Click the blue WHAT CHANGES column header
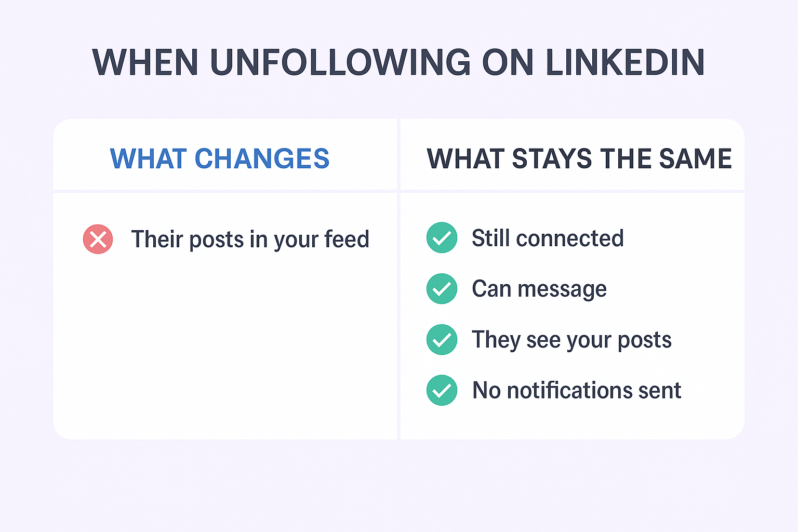Viewport: 798px width, 532px height. tap(220, 158)
